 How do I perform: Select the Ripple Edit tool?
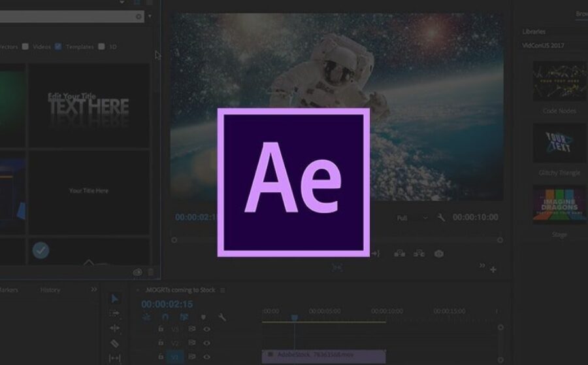(114, 328)
